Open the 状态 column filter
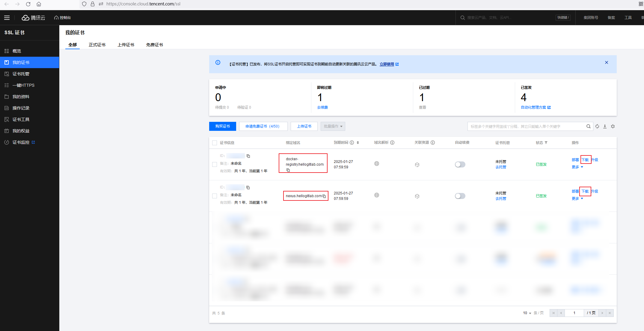Screen dimensions: 644x331 [x=546, y=143]
